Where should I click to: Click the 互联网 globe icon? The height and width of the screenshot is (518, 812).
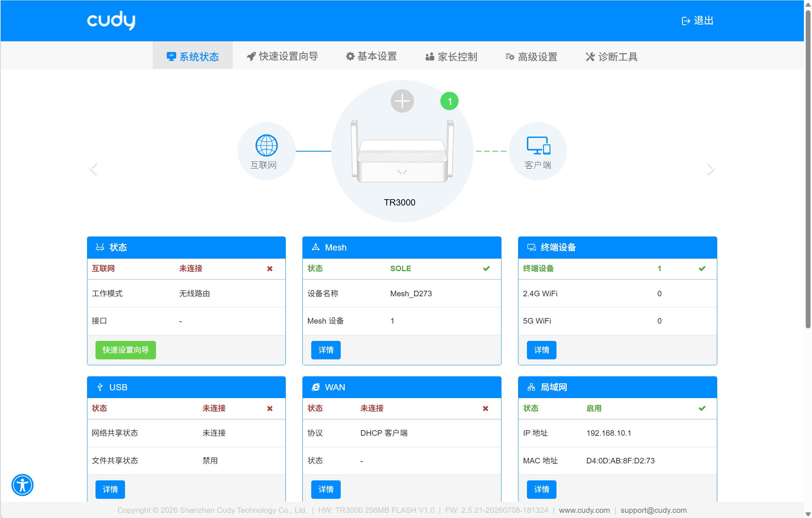pos(267,145)
